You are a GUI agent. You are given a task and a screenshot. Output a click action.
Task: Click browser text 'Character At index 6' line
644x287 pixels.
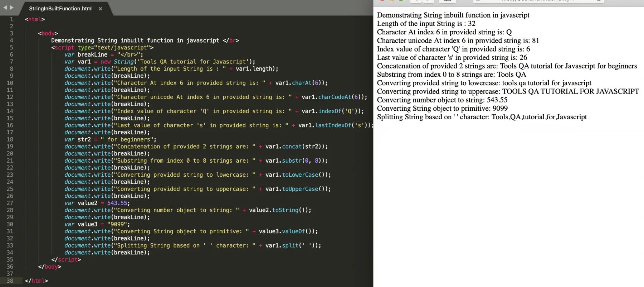coord(444,32)
